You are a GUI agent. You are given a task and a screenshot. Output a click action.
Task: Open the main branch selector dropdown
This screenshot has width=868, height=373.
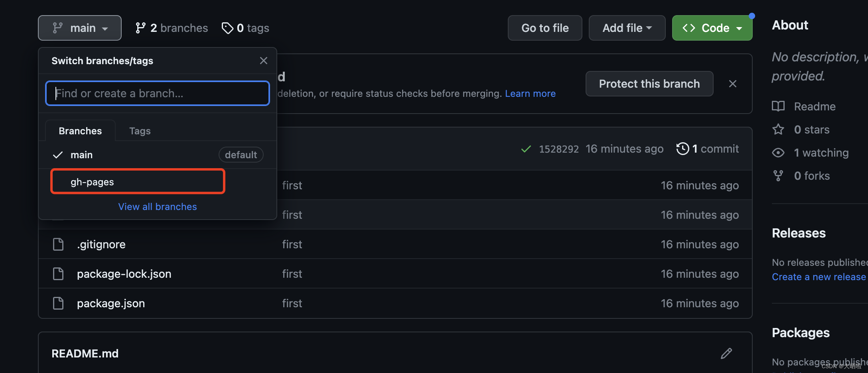click(80, 28)
